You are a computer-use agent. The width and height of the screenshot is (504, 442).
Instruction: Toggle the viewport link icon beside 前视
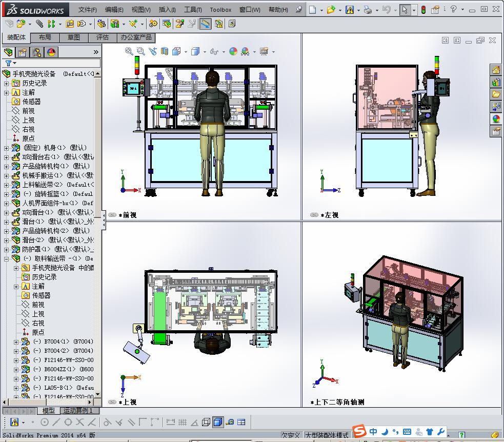pyautogui.click(x=112, y=215)
